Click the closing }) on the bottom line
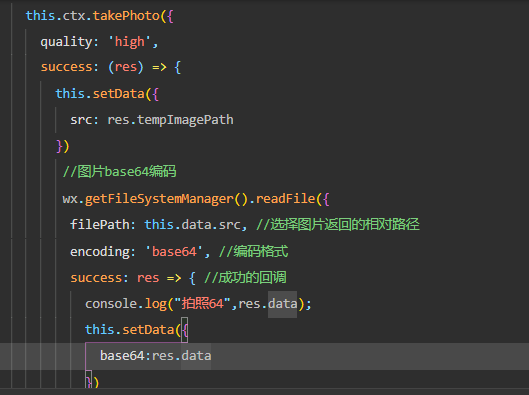This screenshot has height=395, width=529. (x=92, y=382)
